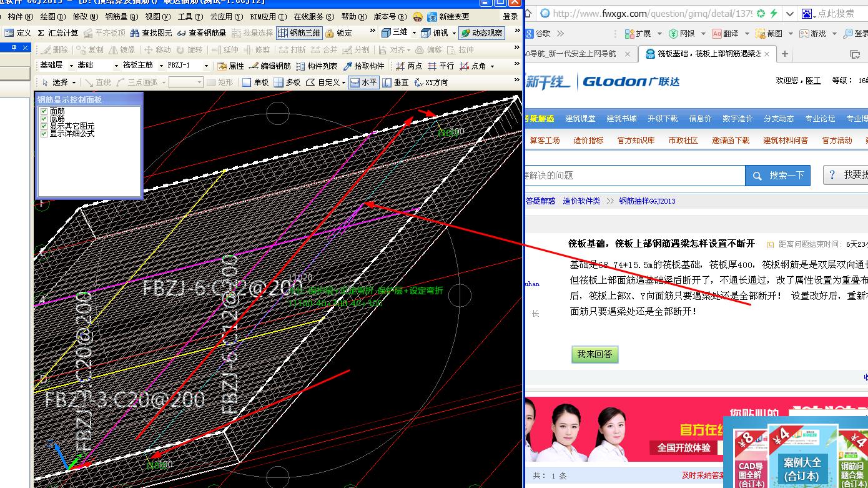Open 构件列表 (component list)

pyautogui.click(x=317, y=66)
